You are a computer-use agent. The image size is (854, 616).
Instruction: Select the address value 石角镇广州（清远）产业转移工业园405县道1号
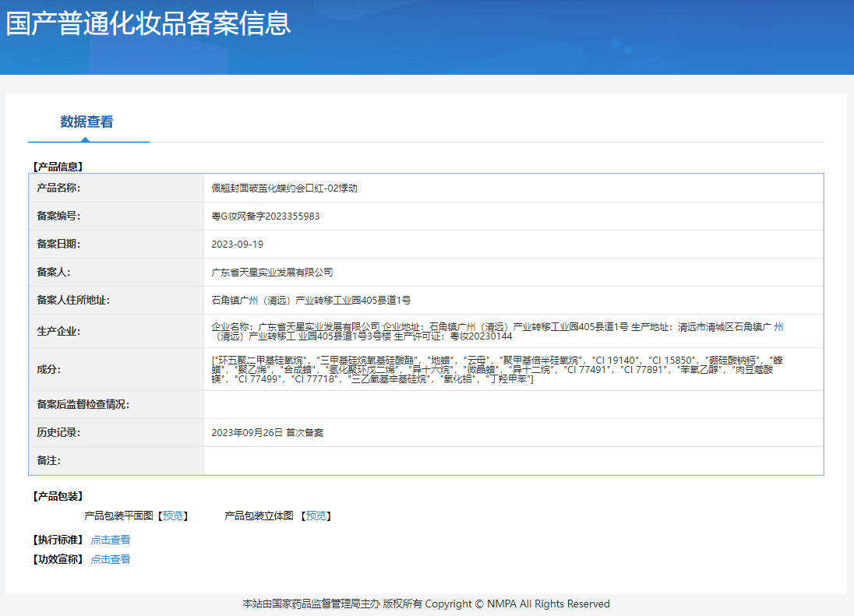(311, 301)
